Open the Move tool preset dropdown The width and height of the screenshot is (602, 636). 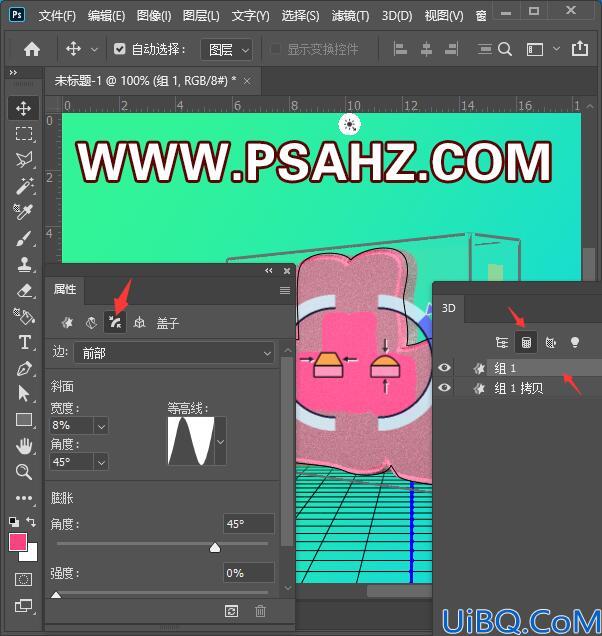tap(94, 50)
